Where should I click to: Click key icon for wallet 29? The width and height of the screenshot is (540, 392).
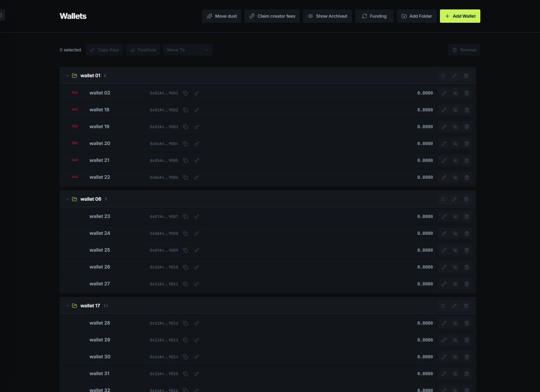[x=197, y=340]
